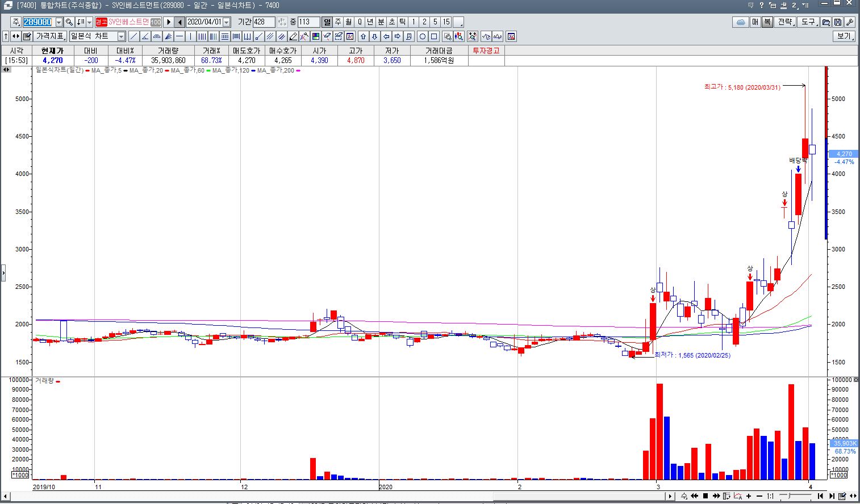Click the up arrow marker tool

tap(364, 36)
